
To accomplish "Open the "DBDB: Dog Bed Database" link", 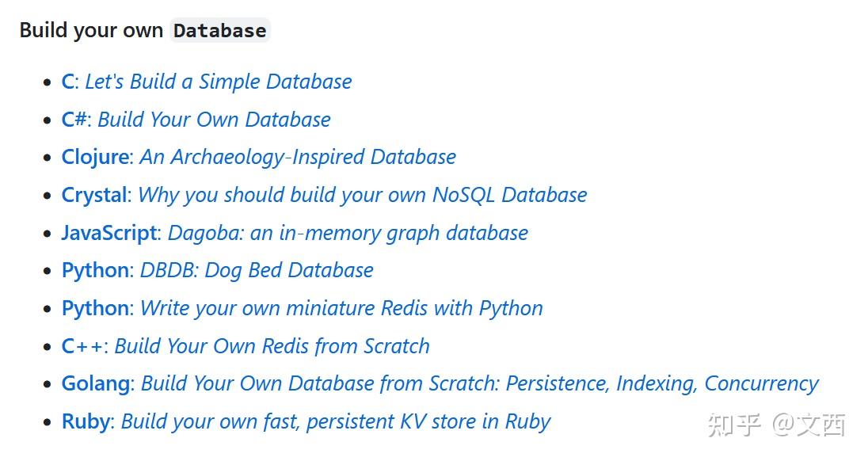I will (257, 271).
